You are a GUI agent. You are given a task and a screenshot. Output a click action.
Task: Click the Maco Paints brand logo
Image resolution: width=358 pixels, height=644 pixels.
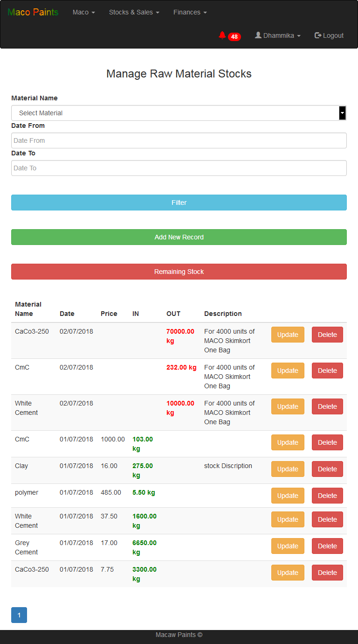coord(33,12)
